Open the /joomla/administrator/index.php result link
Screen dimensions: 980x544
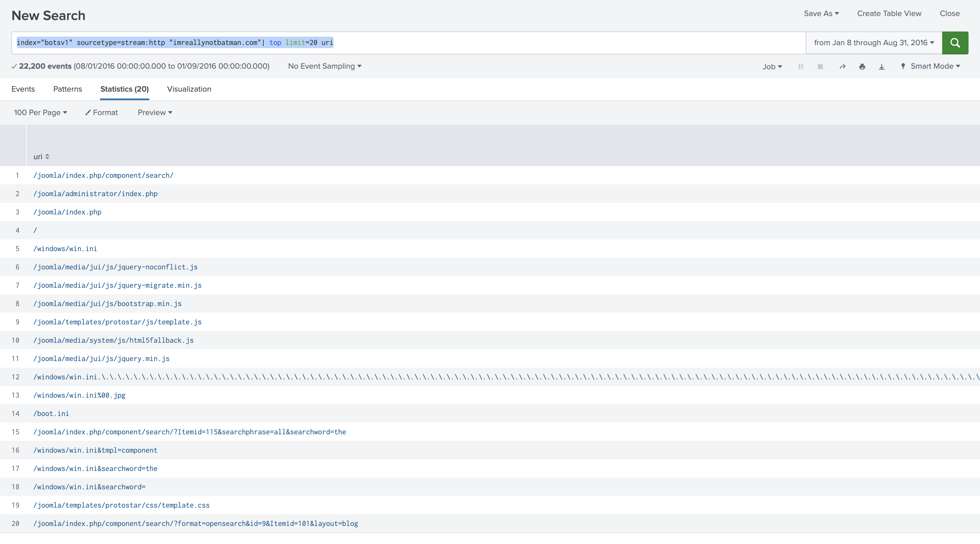pos(95,194)
